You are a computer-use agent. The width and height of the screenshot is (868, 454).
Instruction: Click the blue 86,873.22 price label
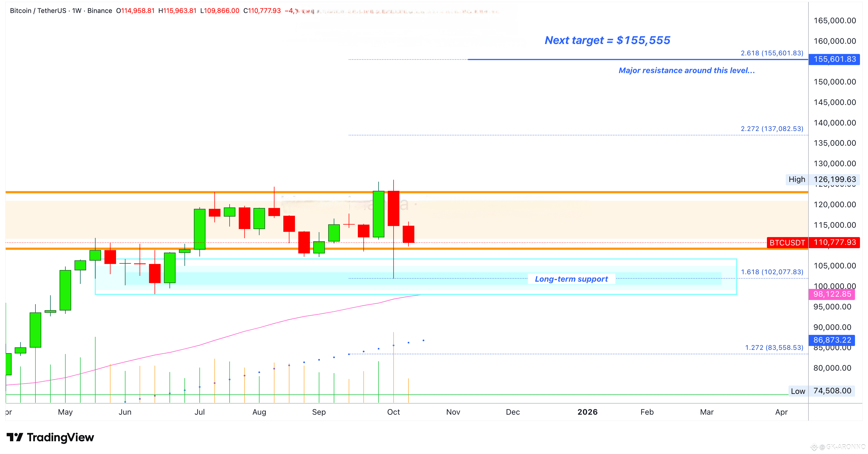point(832,340)
